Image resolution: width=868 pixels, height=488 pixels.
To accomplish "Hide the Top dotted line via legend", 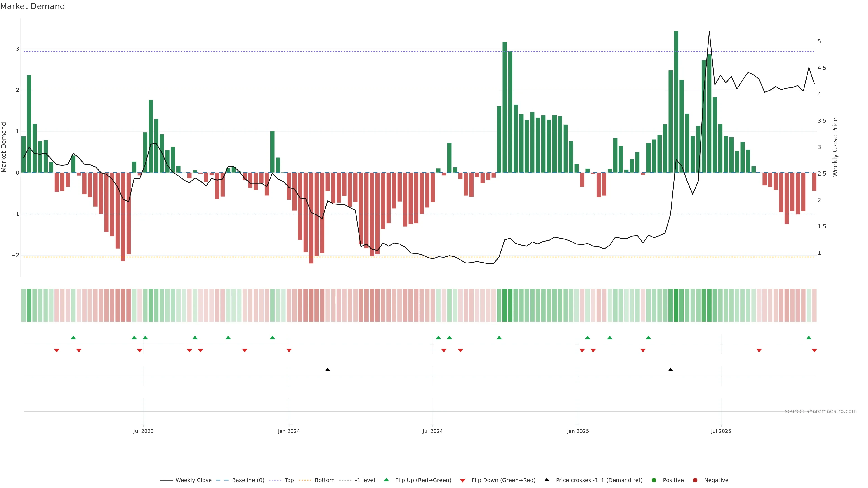I will click(289, 480).
